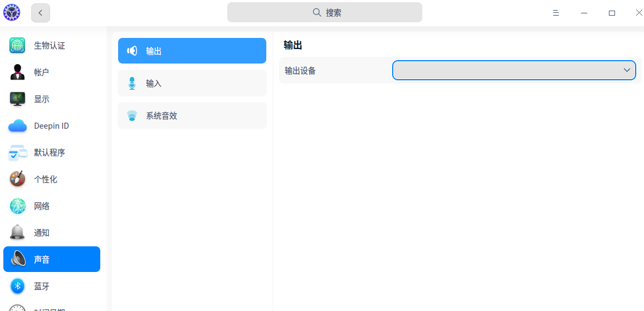Maximize the Control Center window

coord(612,13)
